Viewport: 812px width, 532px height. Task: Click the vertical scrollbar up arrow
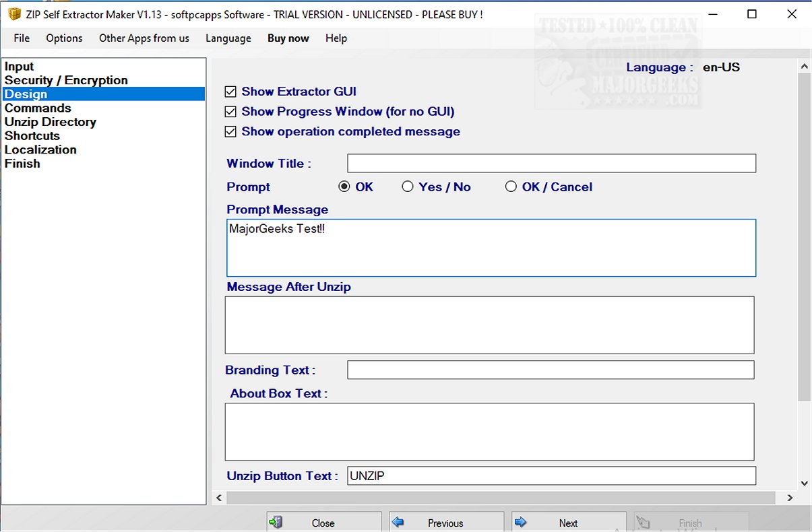click(805, 66)
